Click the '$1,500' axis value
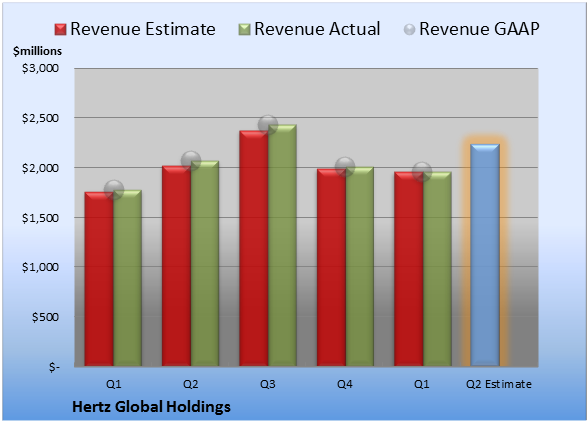 [x=40, y=218]
